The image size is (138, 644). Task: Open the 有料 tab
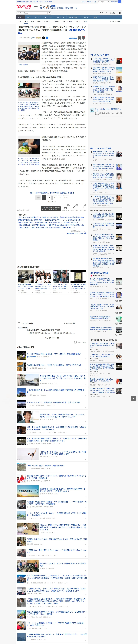click(x=95, y=17)
